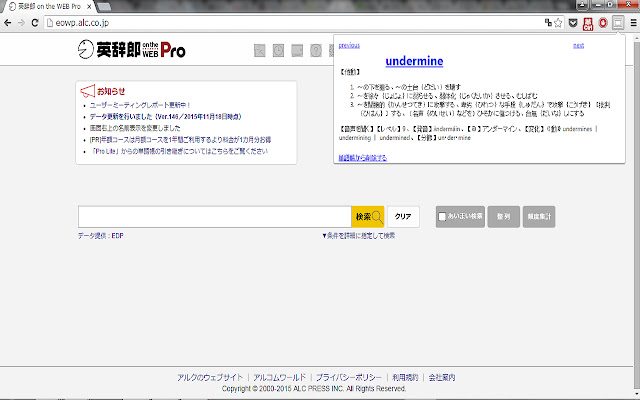Click the magnifier search button
Viewport: 640px width, 400px height.
click(x=368, y=217)
